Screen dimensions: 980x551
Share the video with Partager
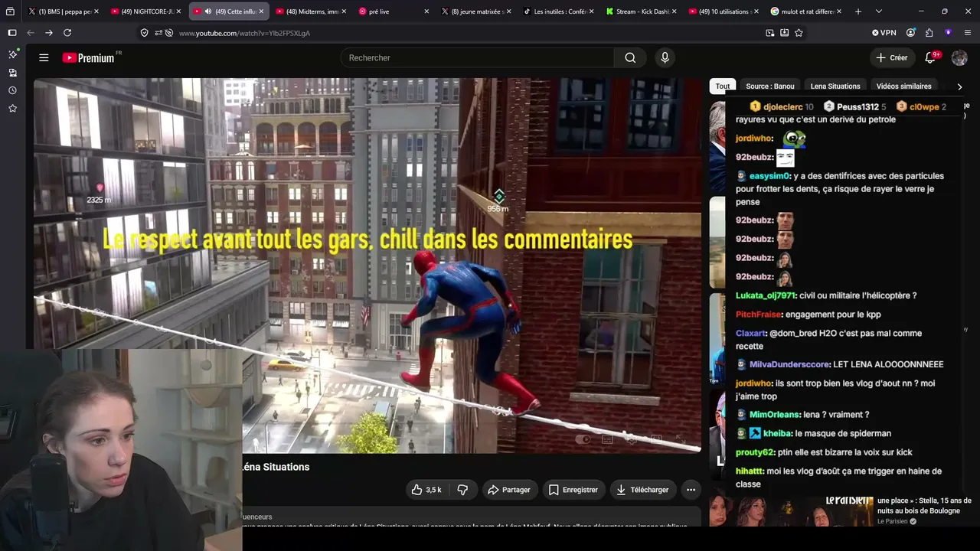[x=509, y=490]
